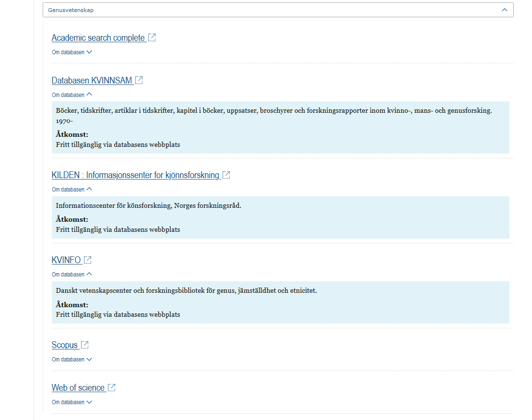Viewport: 532px width, 420px height.
Task: Open KILDEN Informasjonssenter for kjønnsforskning link
Action: [x=135, y=175]
